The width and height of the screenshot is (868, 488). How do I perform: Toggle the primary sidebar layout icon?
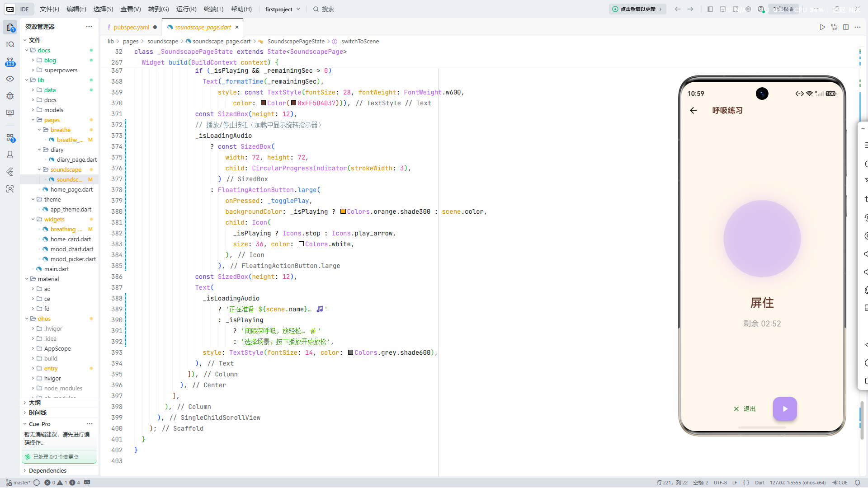(x=710, y=9)
